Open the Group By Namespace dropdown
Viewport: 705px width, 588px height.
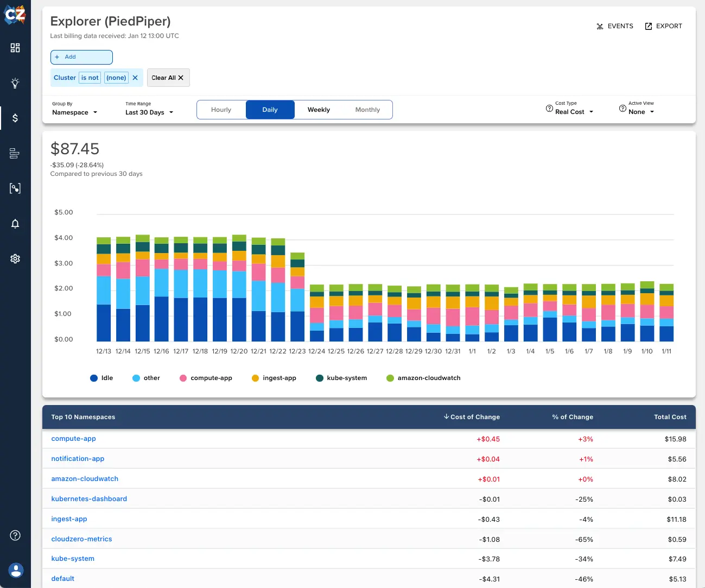74,112
